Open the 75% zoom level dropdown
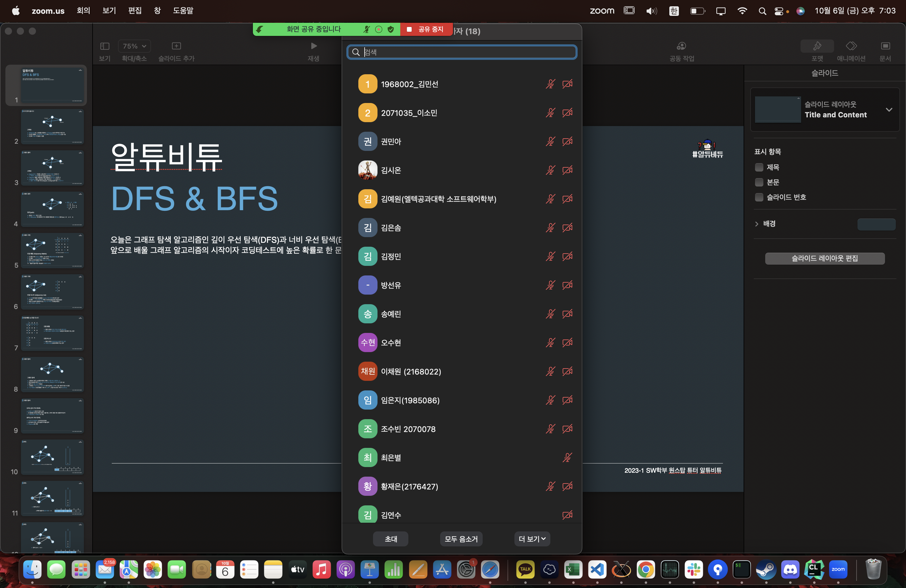The image size is (906, 588). coord(135,46)
